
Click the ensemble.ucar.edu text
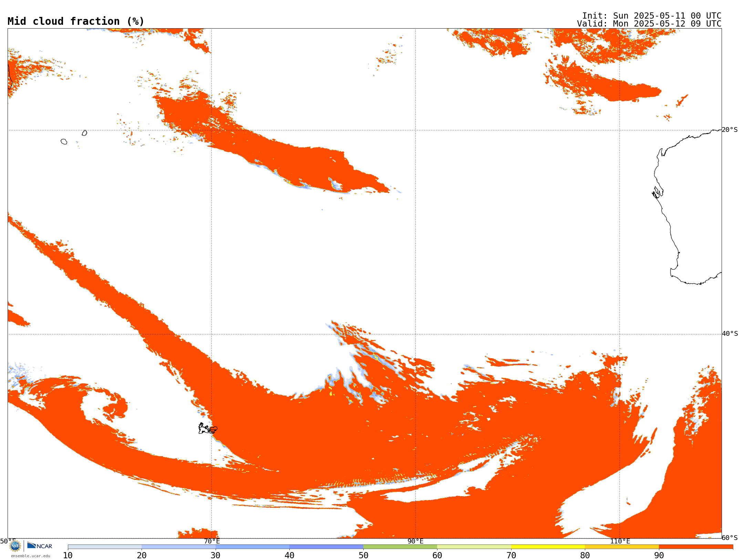31,556
